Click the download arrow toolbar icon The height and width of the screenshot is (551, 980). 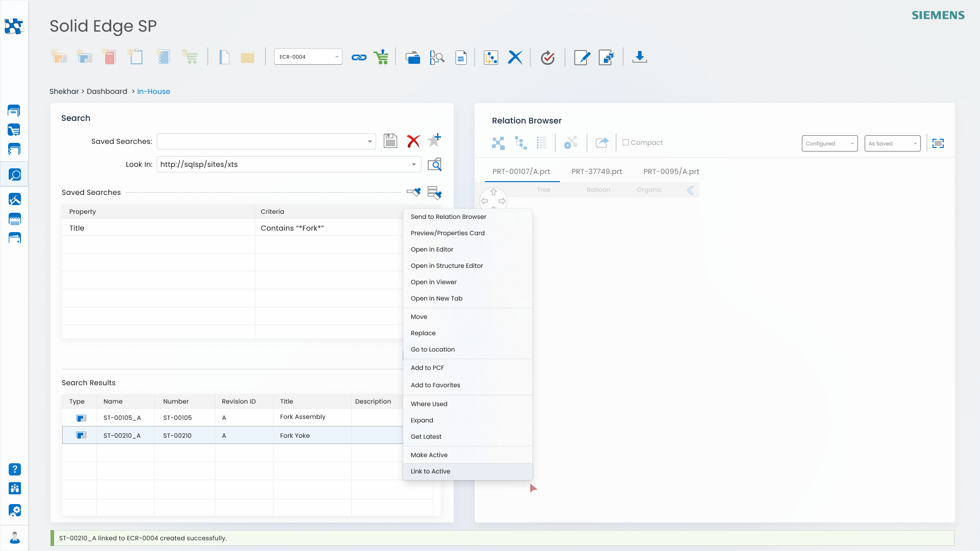pos(640,57)
